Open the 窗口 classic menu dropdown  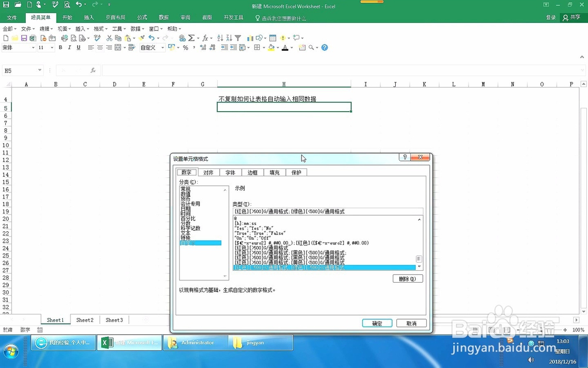pos(155,29)
